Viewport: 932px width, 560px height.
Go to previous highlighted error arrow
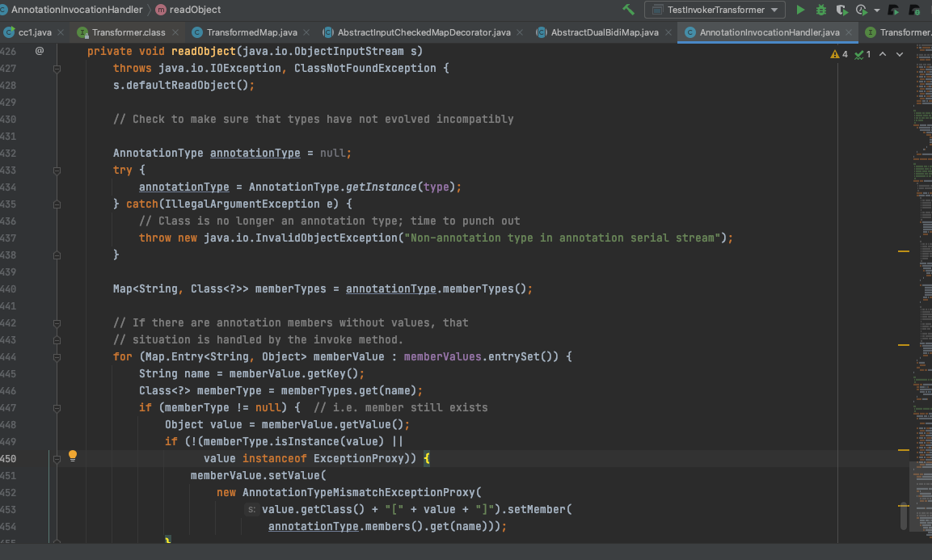pyautogui.click(x=883, y=54)
